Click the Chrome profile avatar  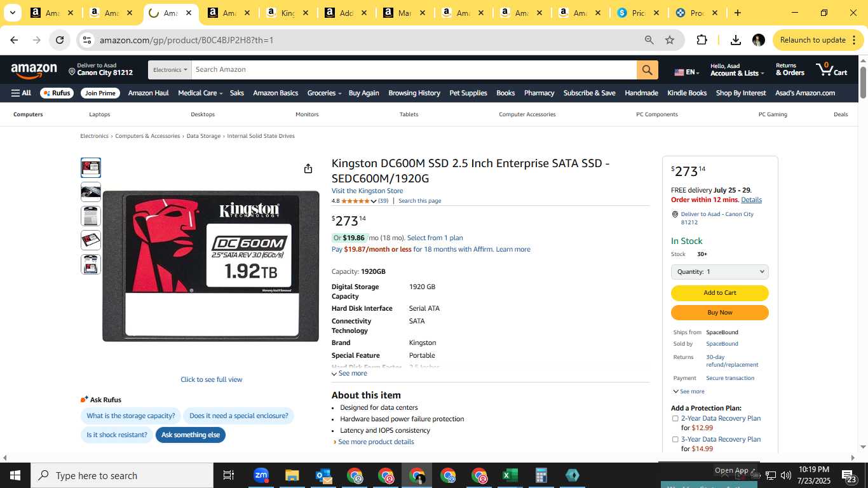pos(758,40)
